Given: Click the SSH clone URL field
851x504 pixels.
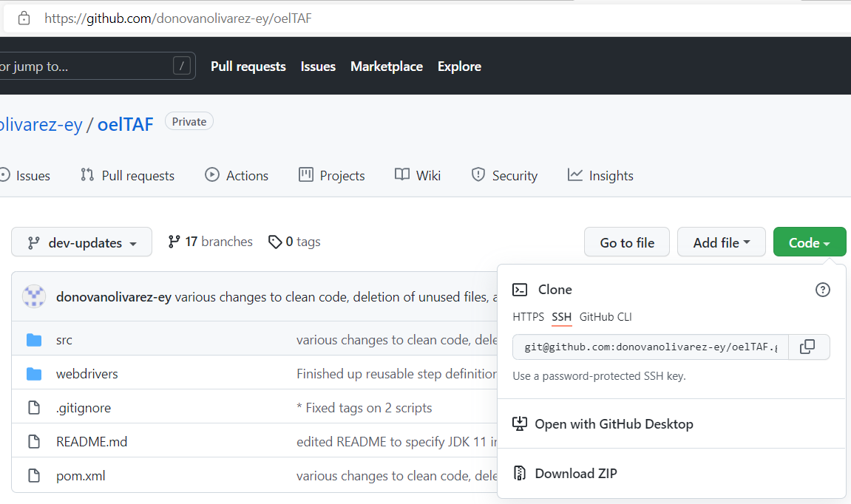Looking at the screenshot, I should [x=650, y=347].
